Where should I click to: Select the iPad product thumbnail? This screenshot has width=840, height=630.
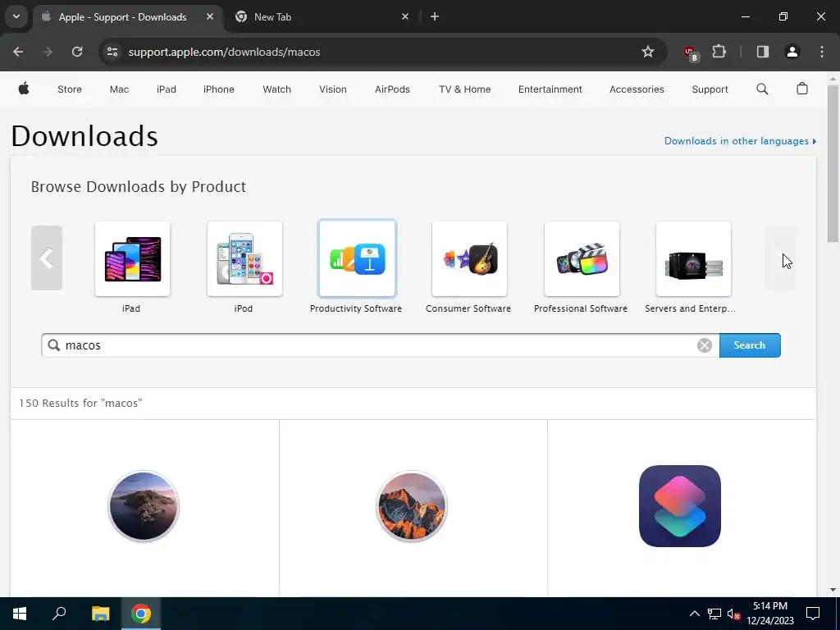click(x=132, y=258)
